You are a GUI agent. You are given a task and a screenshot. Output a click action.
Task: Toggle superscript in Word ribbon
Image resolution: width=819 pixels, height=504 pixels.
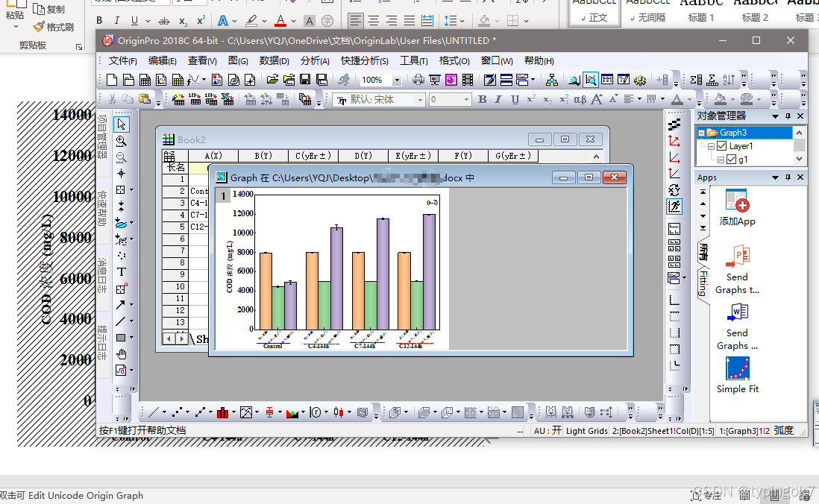pyautogui.click(x=201, y=20)
